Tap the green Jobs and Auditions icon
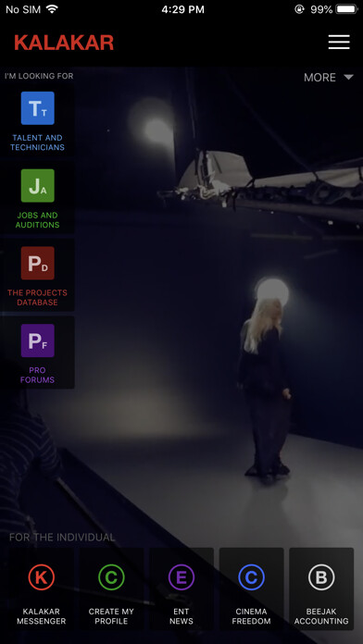Viewport: 363px width, 644px height. coord(37,186)
